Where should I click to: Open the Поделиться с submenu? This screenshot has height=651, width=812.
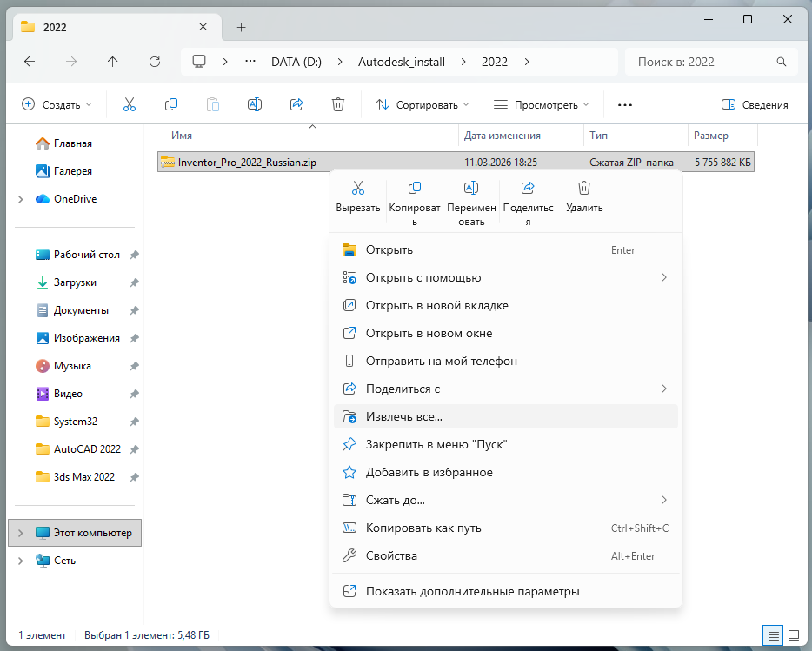tap(506, 389)
